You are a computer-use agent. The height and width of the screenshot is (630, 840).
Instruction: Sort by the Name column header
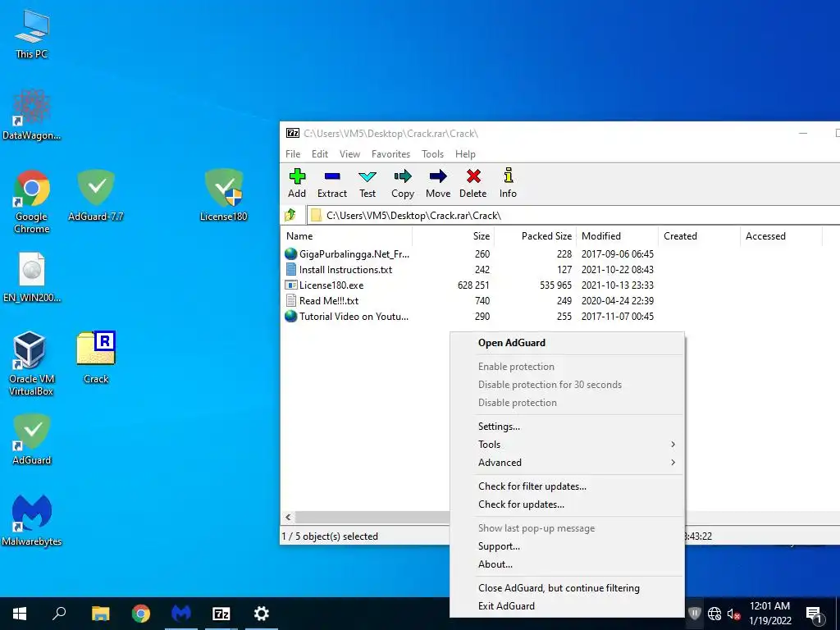[x=347, y=236]
